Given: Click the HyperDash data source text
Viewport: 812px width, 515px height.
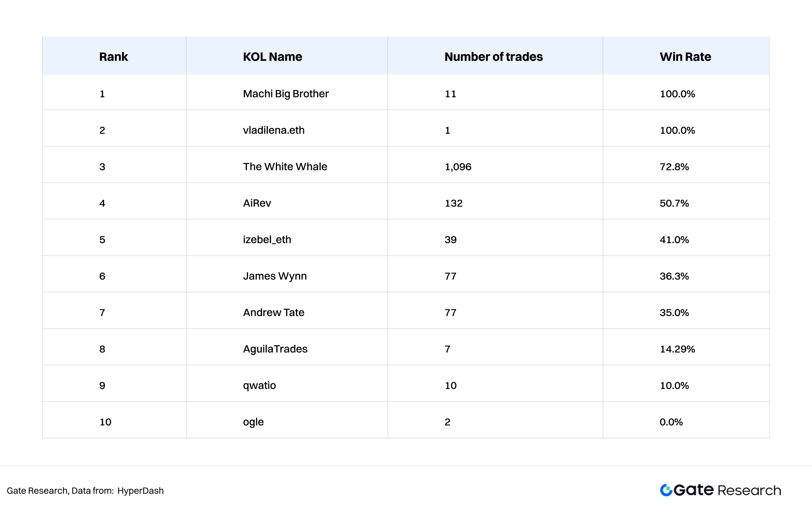Looking at the screenshot, I should (x=140, y=491).
